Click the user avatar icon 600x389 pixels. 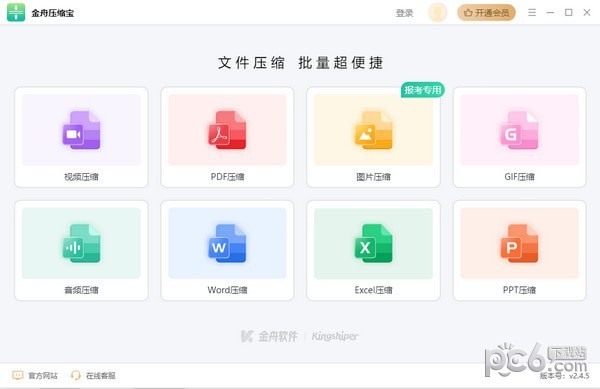coord(437,13)
